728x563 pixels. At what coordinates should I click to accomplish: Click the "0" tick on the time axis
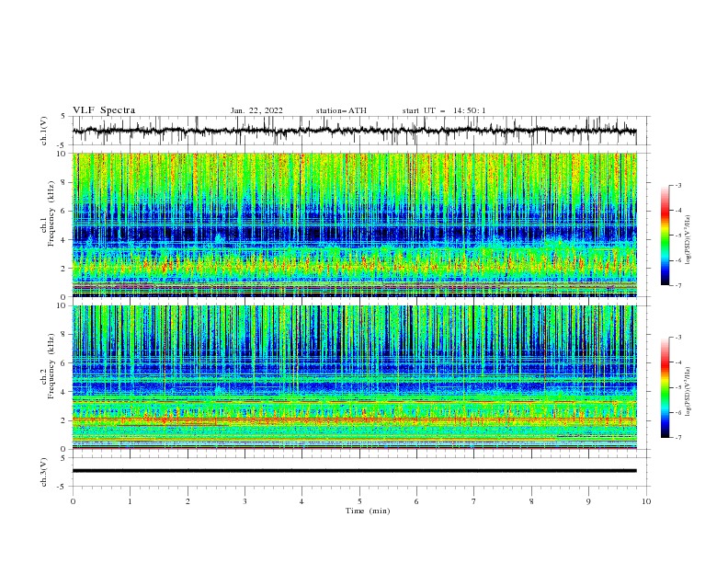pos(73,501)
